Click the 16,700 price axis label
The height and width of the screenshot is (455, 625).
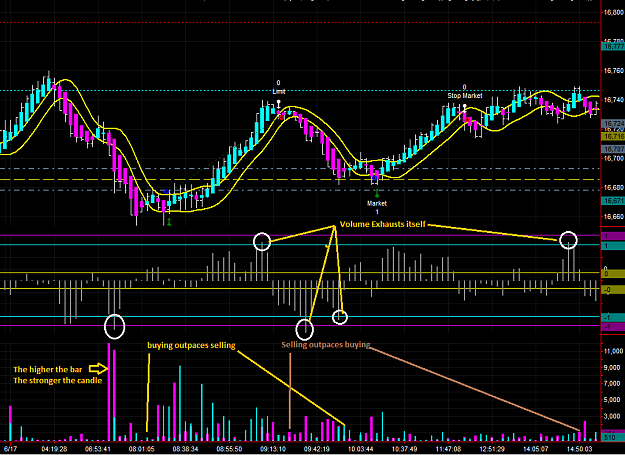click(x=613, y=159)
